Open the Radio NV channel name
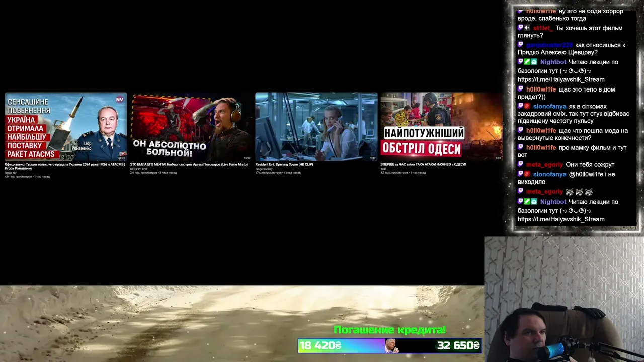Image resolution: width=644 pixels, height=362 pixels. [x=11, y=173]
